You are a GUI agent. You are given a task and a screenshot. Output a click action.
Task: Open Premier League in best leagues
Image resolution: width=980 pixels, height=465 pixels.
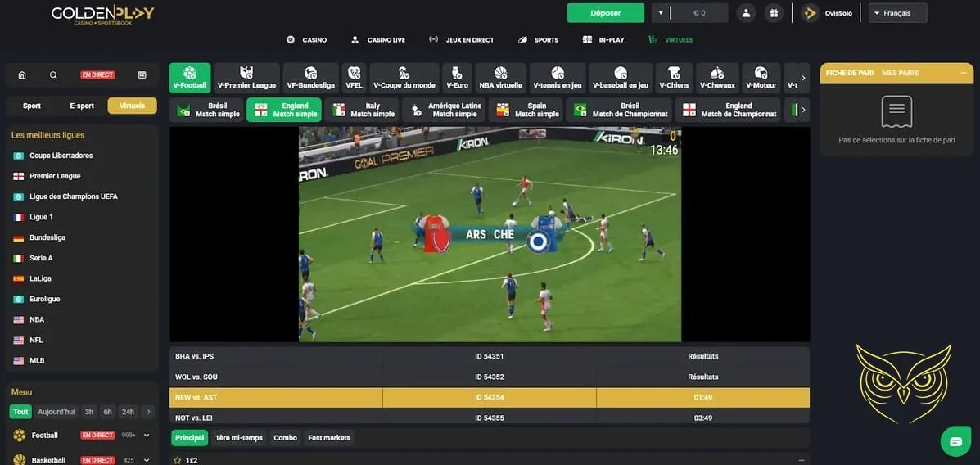[x=55, y=176]
